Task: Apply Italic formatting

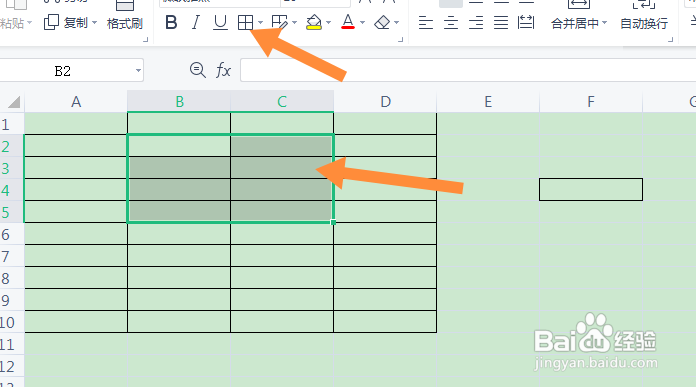Action: (x=195, y=22)
